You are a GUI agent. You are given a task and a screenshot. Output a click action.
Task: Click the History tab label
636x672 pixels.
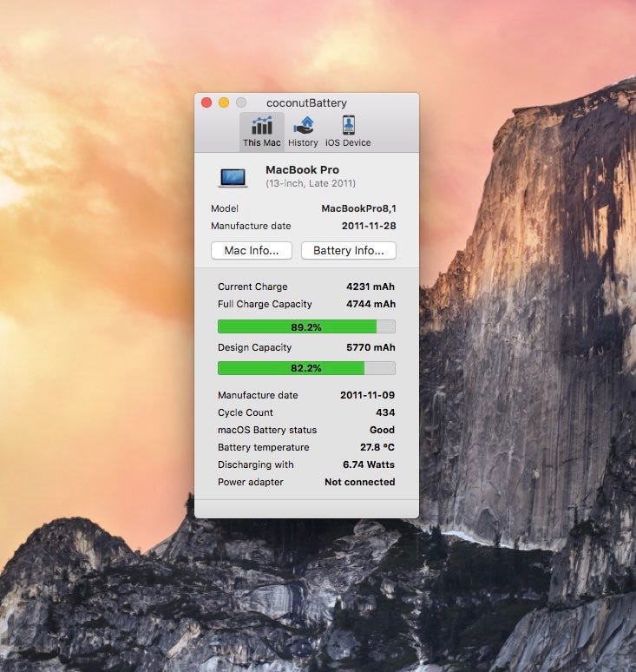[303, 142]
